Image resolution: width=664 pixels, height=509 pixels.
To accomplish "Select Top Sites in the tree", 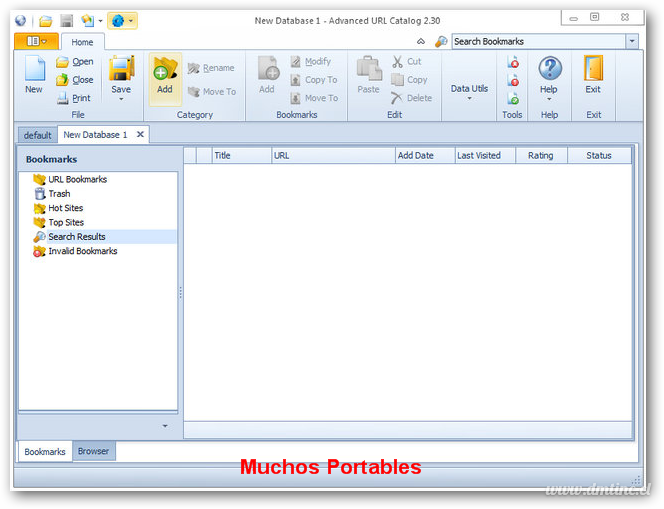I will pyautogui.click(x=66, y=222).
